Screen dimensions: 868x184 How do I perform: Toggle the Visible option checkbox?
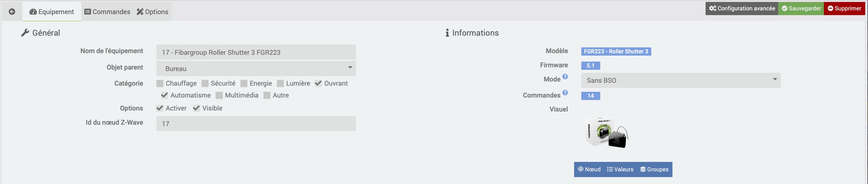tap(196, 108)
